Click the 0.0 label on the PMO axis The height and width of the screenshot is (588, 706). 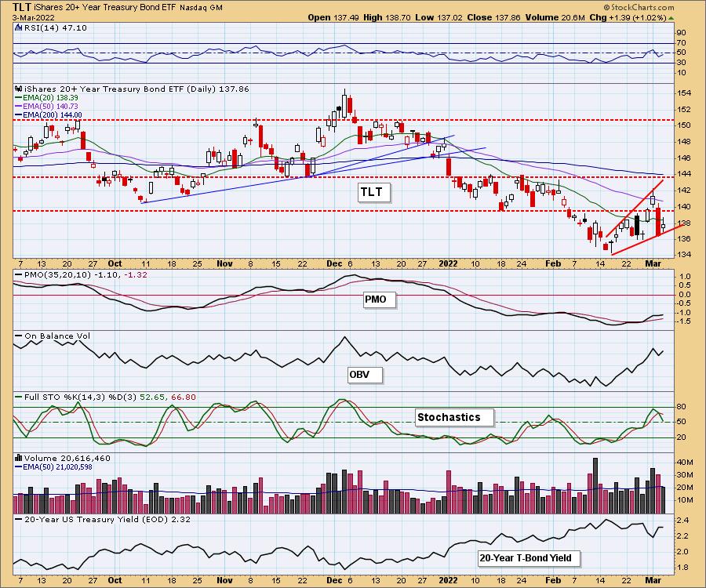(x=684, y=295)
